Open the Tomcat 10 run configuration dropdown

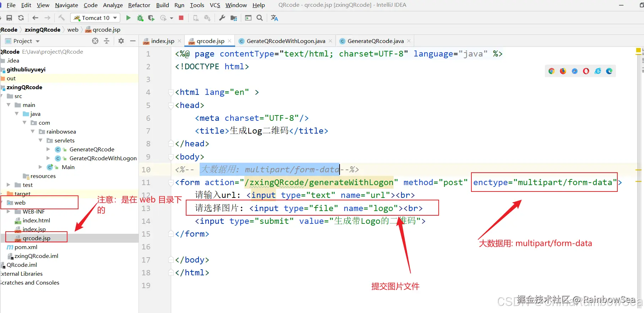pyautogui.click(x=96, y=18)
